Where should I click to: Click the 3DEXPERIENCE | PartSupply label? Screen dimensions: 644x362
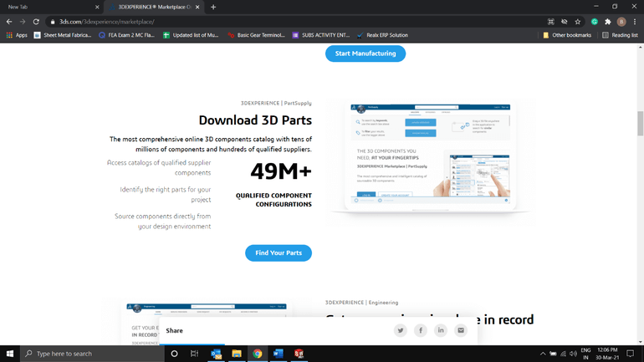(276, 103)
